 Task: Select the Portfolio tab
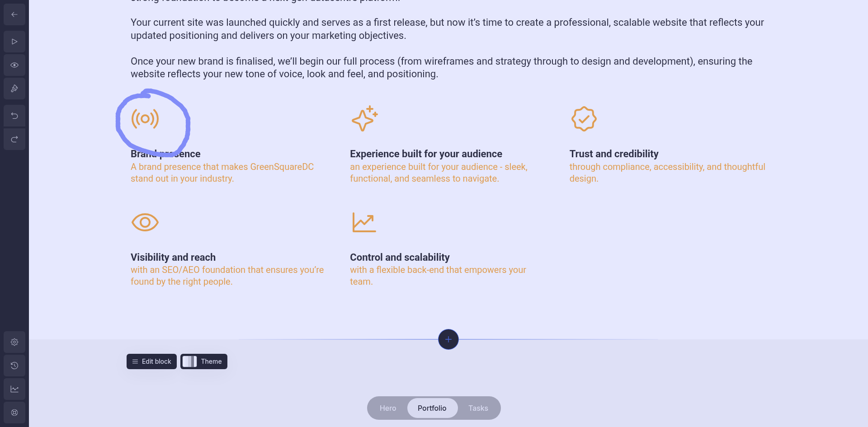pyautogui.click(x=432, y=408)
